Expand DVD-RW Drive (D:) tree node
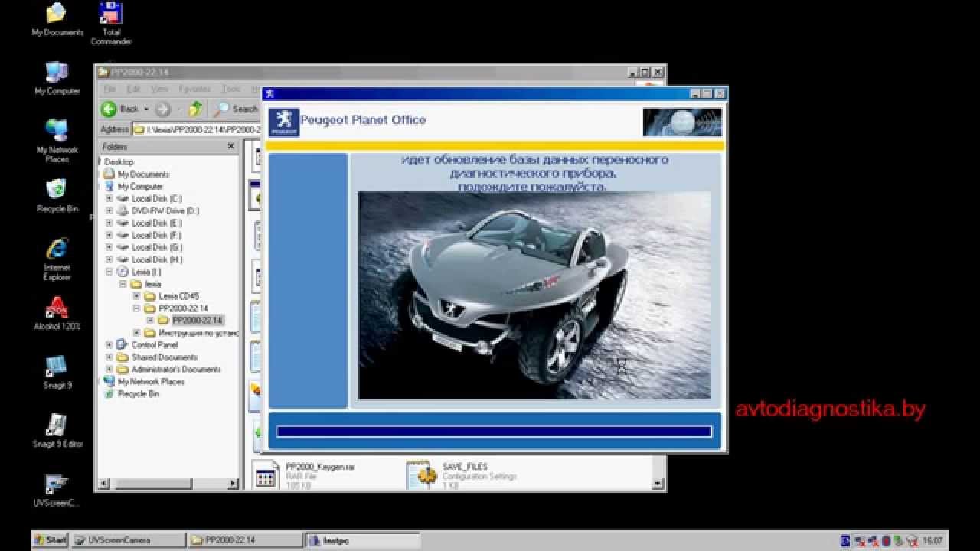Viewport: 980px width, 551px height. pos(109,210)
